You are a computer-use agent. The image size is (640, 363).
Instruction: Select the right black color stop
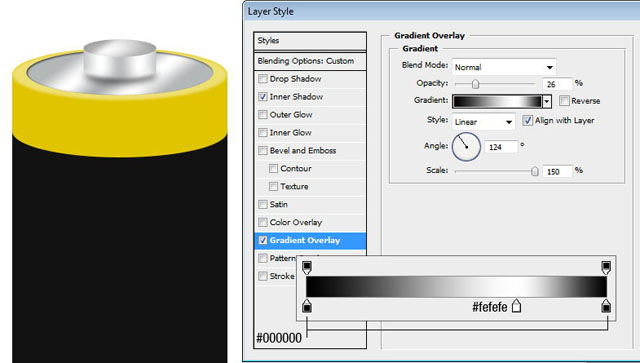point(606,305)
